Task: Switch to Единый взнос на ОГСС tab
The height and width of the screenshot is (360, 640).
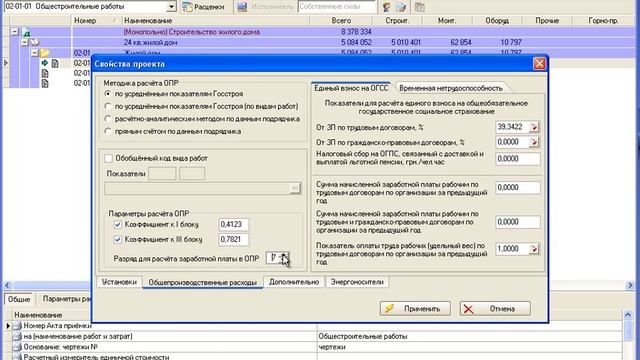Action: [x=351, y=88]
